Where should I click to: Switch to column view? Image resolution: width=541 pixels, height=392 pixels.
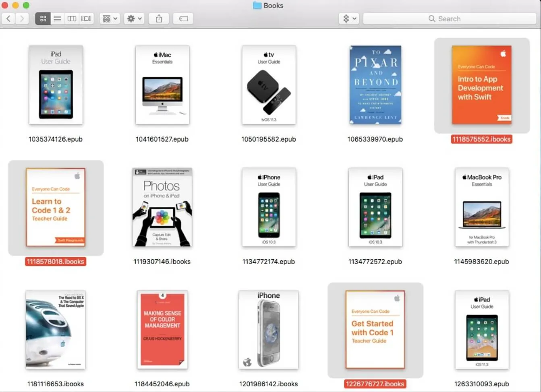(x=72, y=19)
